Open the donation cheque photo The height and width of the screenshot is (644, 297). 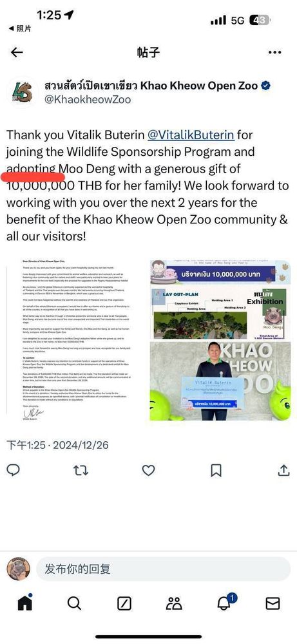(x=220, y=381)
